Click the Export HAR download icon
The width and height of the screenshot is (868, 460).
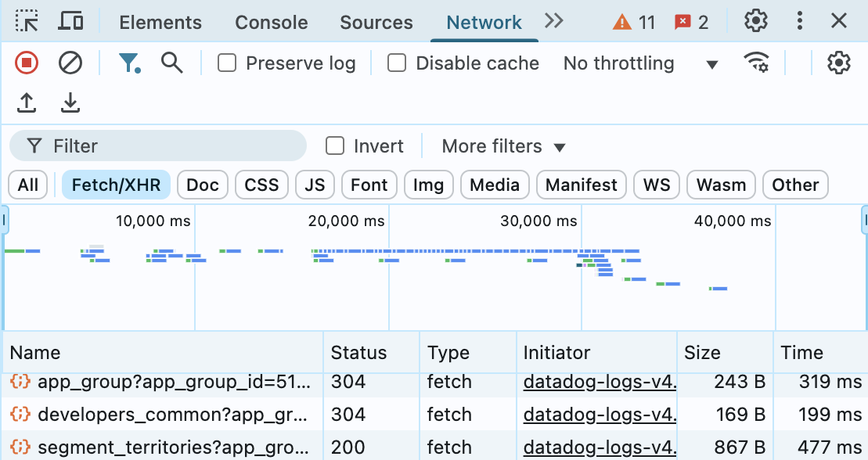pyautogui.click(x=70, y=102)
